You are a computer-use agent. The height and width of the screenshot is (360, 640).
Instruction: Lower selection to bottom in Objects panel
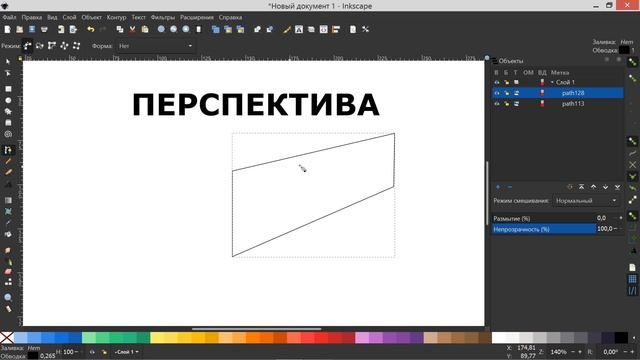[x=618, y=187]
